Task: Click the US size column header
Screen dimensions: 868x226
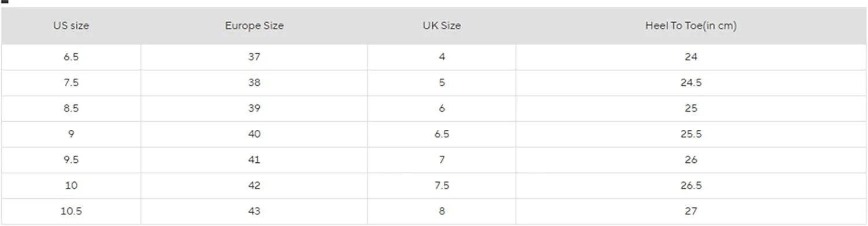Action: (71, 26)
